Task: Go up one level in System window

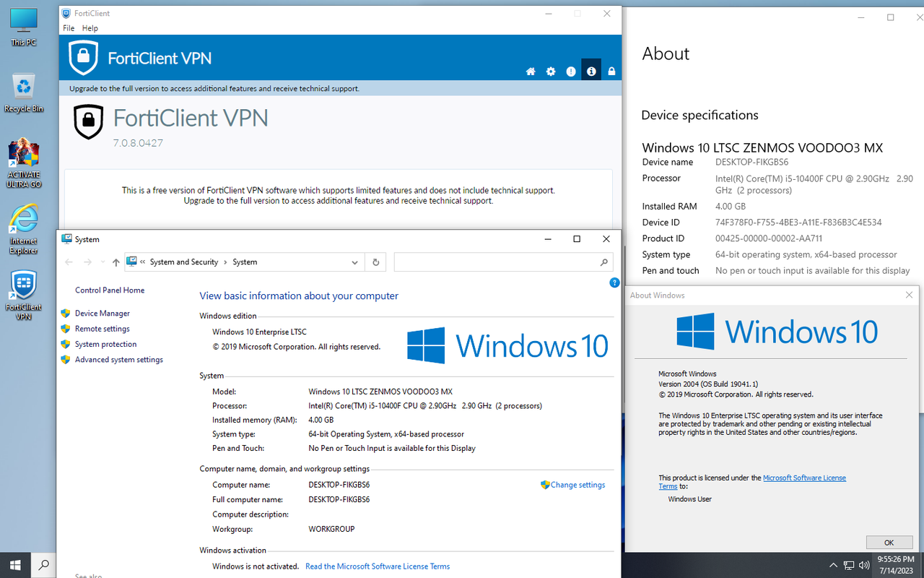Action: click(116, 262)
